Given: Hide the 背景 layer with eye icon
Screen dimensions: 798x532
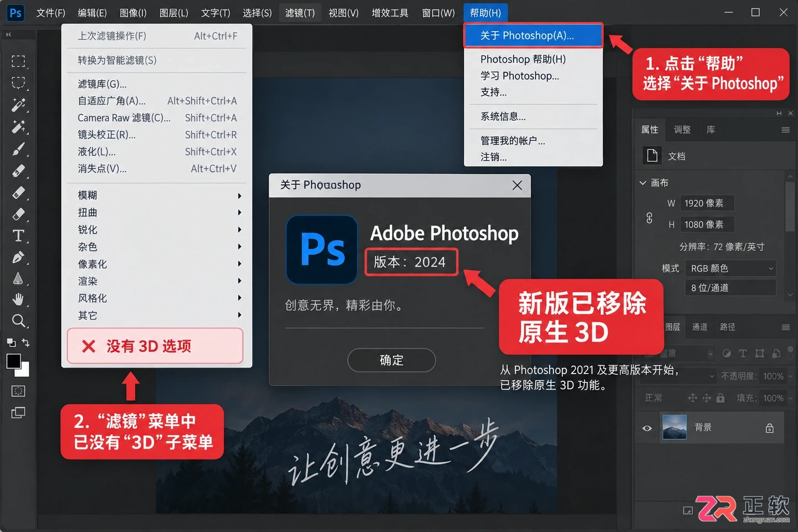Looking at the screenshot, I should coord(647,428).
